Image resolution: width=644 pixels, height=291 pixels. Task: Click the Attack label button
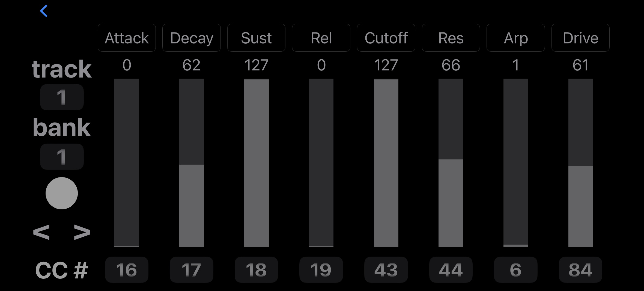[x=127, y=38]
